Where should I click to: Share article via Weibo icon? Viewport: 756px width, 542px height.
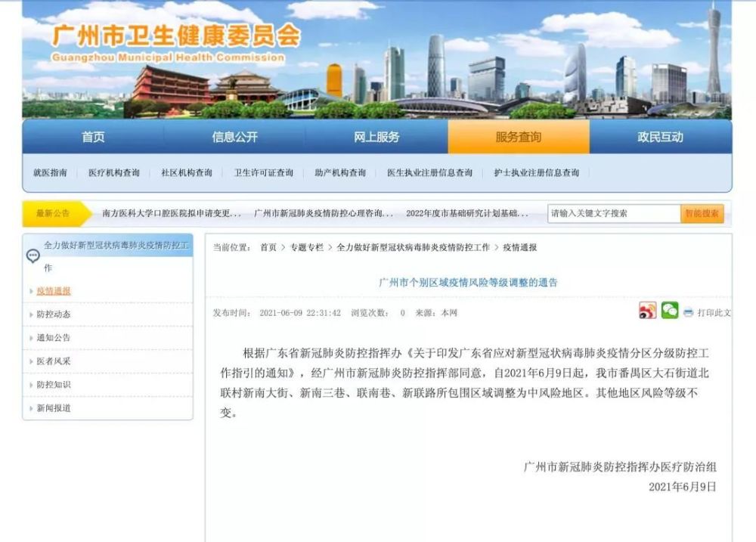click(648, 310)
